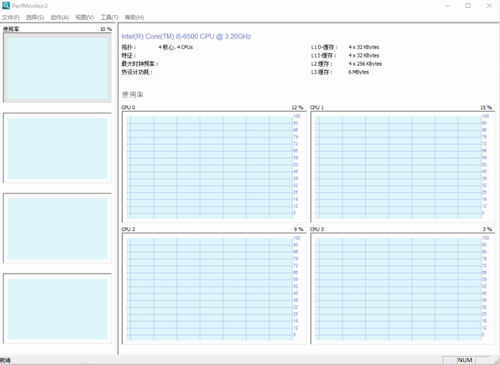Maximize the PerfMonitor2 window

(x=468, y=6)
